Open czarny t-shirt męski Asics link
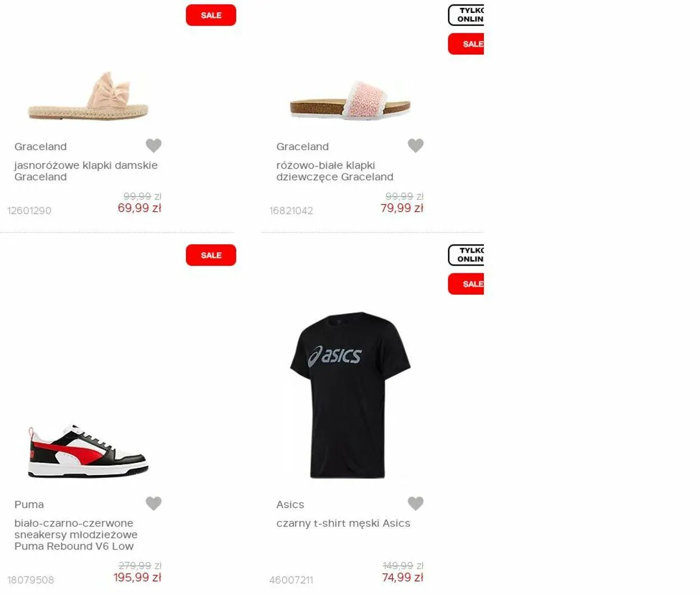The image size is (700, 595). click(x=343, y=523)
